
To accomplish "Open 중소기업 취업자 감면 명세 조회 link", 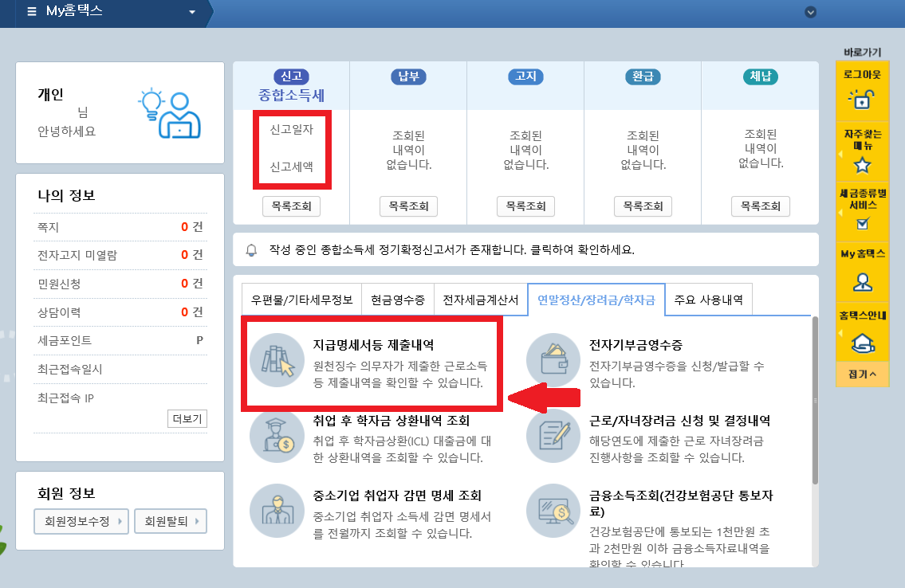I will pos(397,496).
